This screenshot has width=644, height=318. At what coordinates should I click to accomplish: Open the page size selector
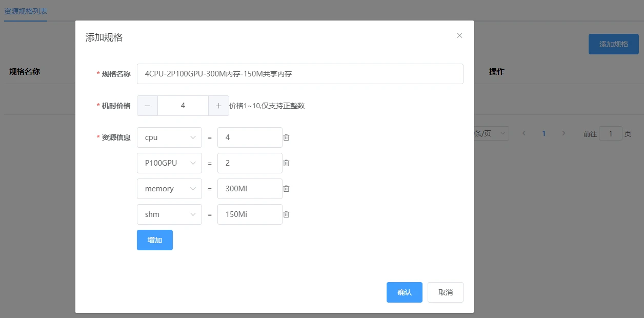point(491,133)
